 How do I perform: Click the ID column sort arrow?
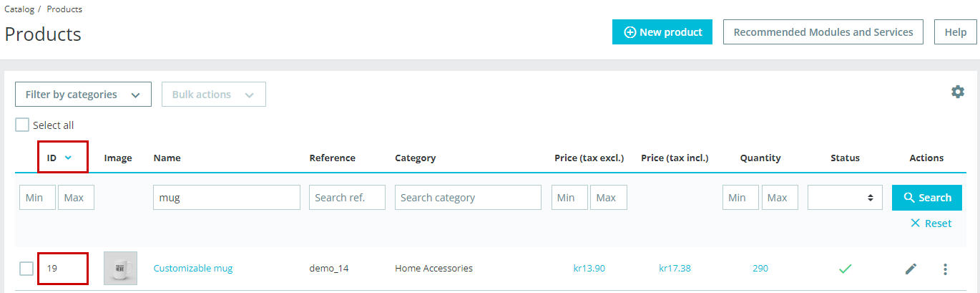[68, 158]
